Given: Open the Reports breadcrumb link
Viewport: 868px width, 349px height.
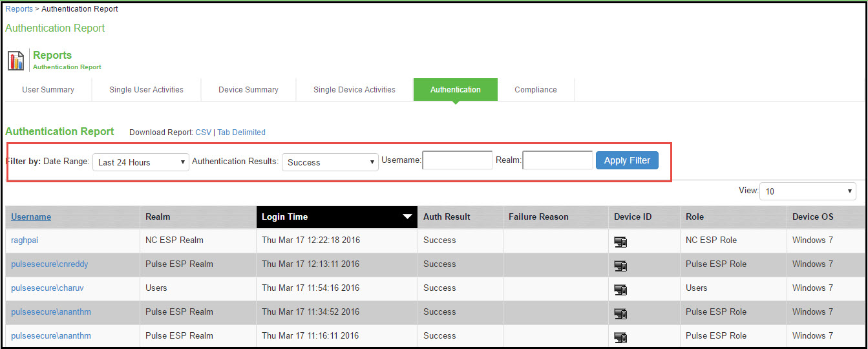Looking at the screenshot, I should [x=19, y=9].
